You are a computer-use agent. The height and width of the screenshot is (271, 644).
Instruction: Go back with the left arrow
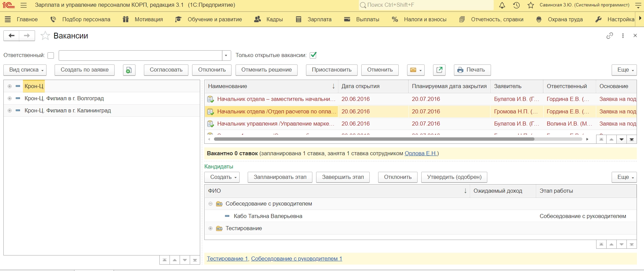coord(11,36)
